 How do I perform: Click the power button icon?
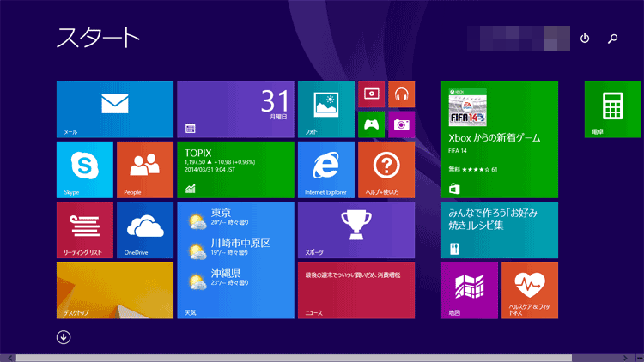click(585, 38)
